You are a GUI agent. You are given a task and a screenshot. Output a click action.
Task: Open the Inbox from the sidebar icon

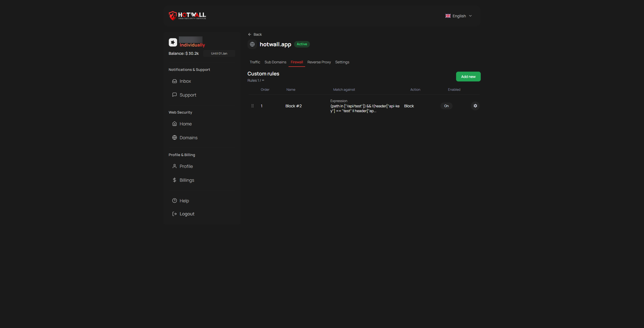175,81
